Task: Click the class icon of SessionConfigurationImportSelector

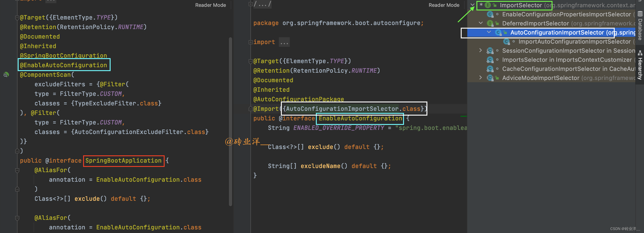Action: [490, 51]
